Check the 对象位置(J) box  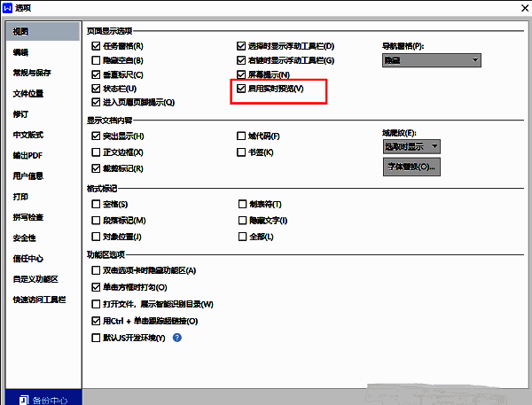[96, 237]
